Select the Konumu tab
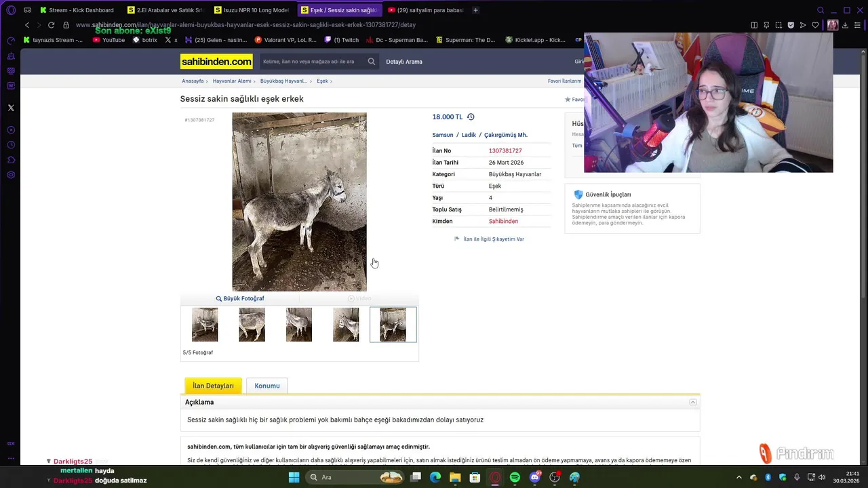This screenshot has height=488, width=868. [x=267, y=386]
